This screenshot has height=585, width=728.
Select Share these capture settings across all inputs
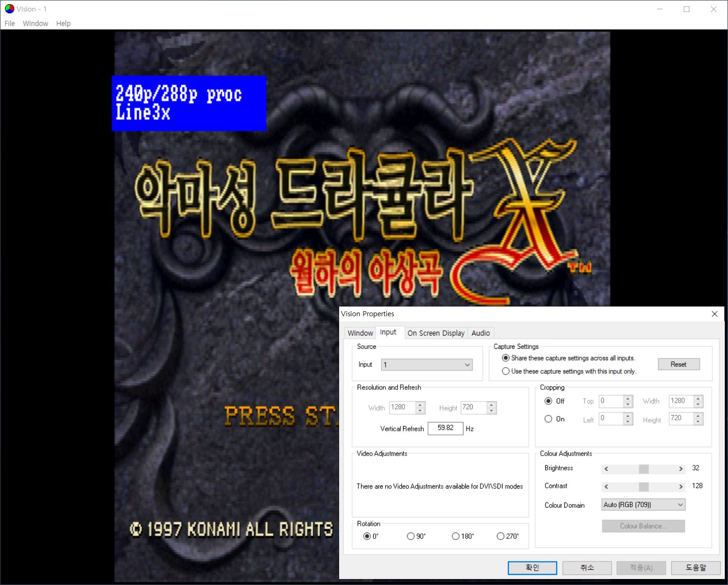pos(568,358)
